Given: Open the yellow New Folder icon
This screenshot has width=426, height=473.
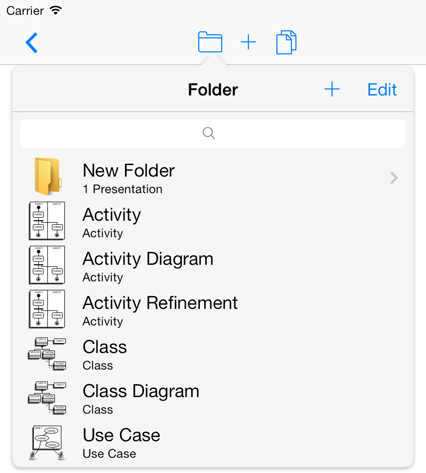Looking at the screenshot, I should [47, 177].
